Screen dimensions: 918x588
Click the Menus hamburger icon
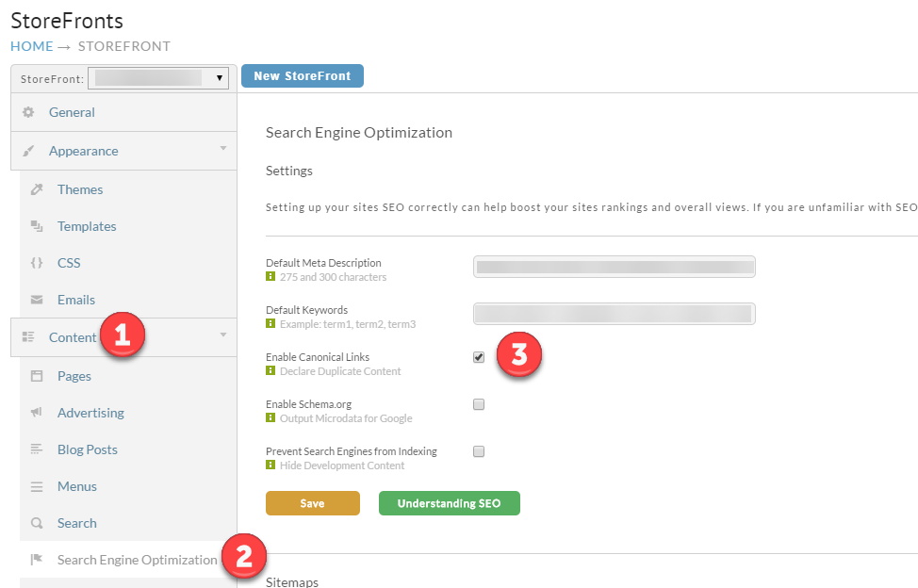37,486
